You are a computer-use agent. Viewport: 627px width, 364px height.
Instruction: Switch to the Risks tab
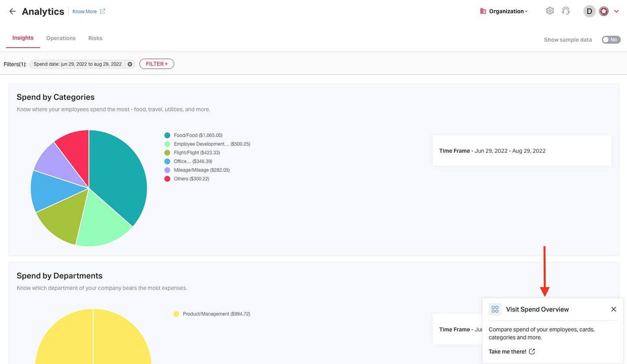[95, 38]
